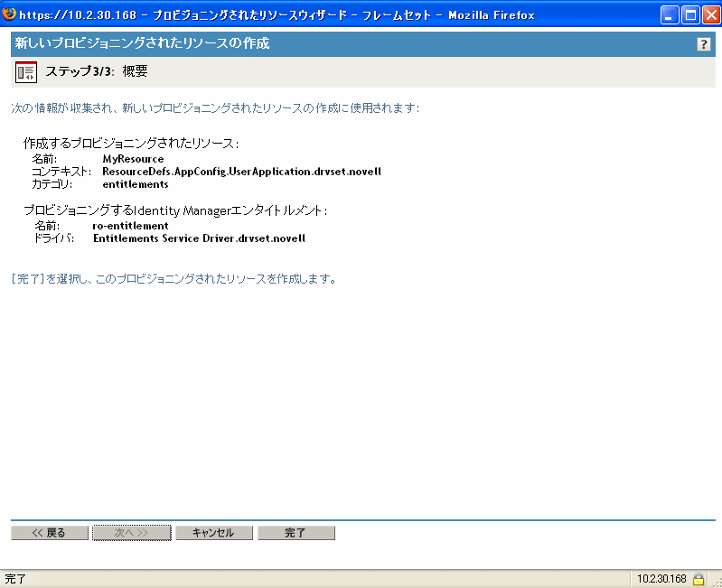This screenshot has height=588, width=722.
Task: Click the ro-entitlement name value
Action: coord(130,226)
